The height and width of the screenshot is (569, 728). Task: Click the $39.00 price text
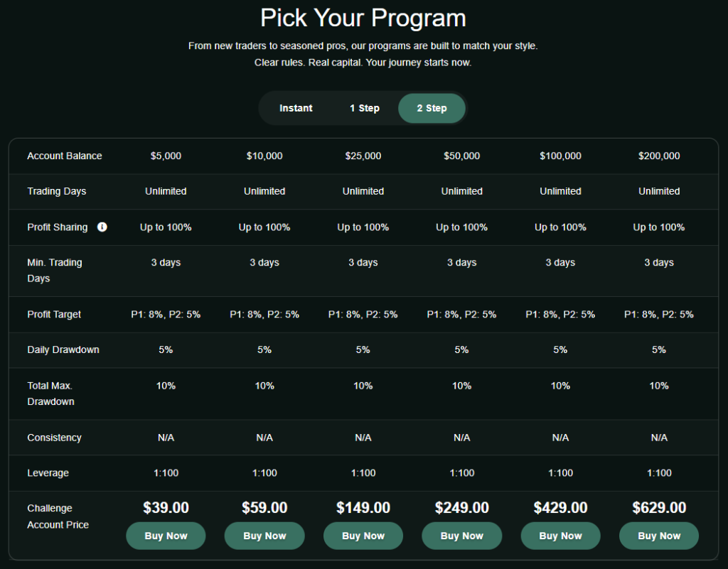click(166, 507)
